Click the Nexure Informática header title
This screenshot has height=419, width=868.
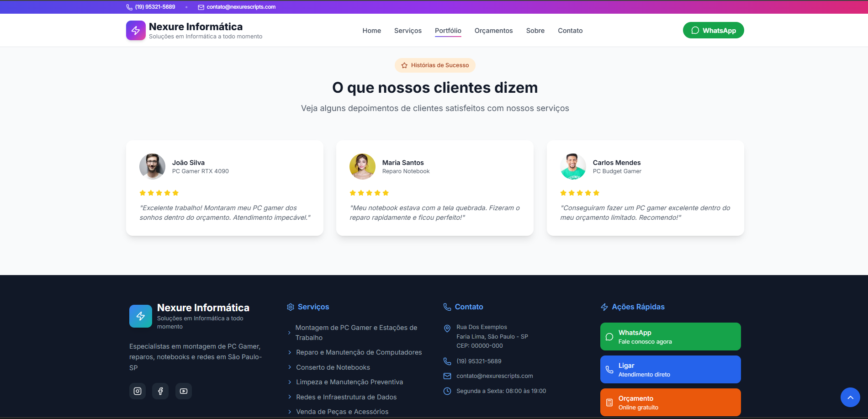(196, 27)
